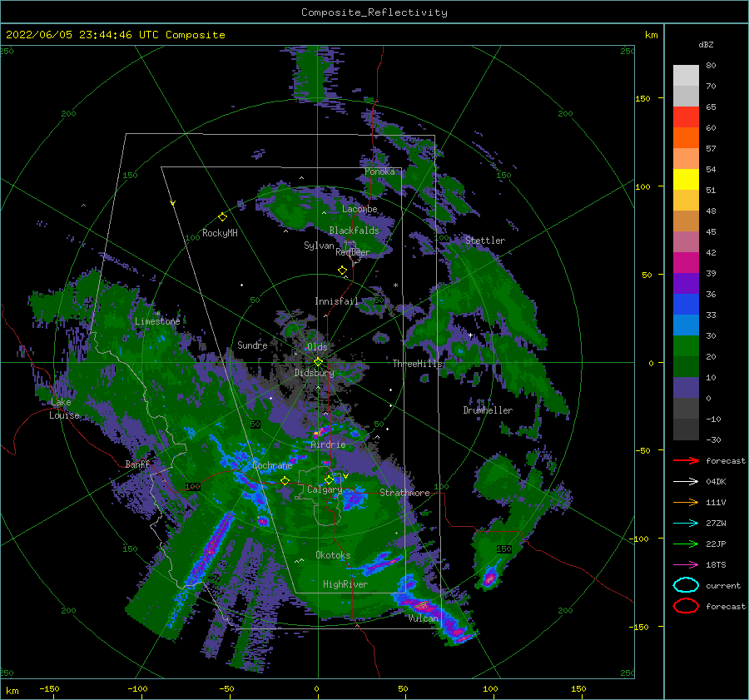The width and height of the screenshot is (749, 700).
Task: Click the red forecast ellipse legend icon
Action: click(686, 606)
